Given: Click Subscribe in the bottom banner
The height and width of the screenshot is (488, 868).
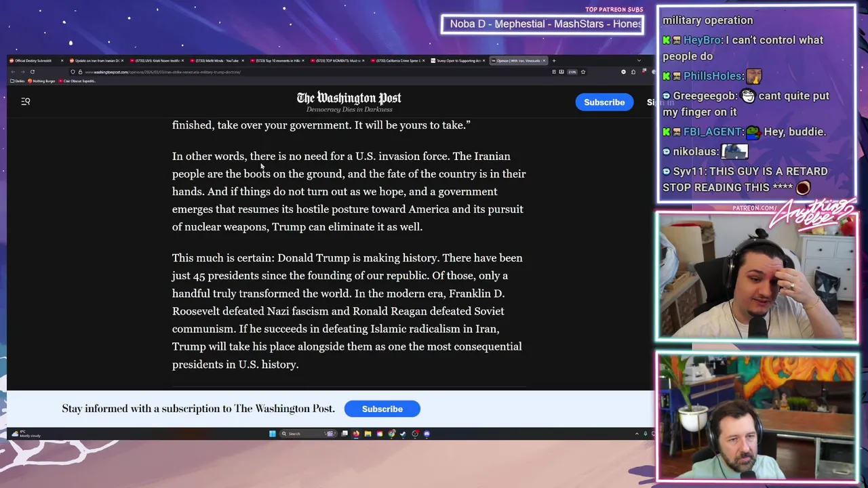Looking at the screenshot, I should 382,409.
